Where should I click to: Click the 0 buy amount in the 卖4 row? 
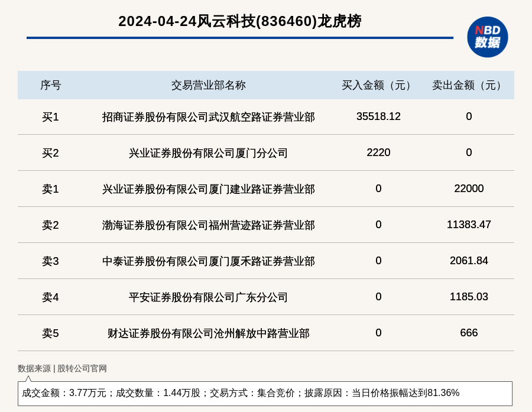tap(378, 297)
